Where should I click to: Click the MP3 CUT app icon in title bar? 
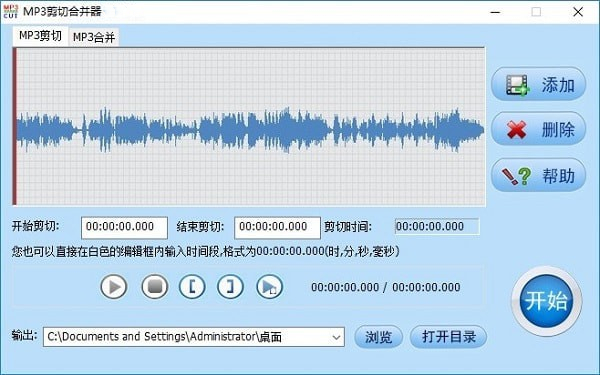[11, 11]
